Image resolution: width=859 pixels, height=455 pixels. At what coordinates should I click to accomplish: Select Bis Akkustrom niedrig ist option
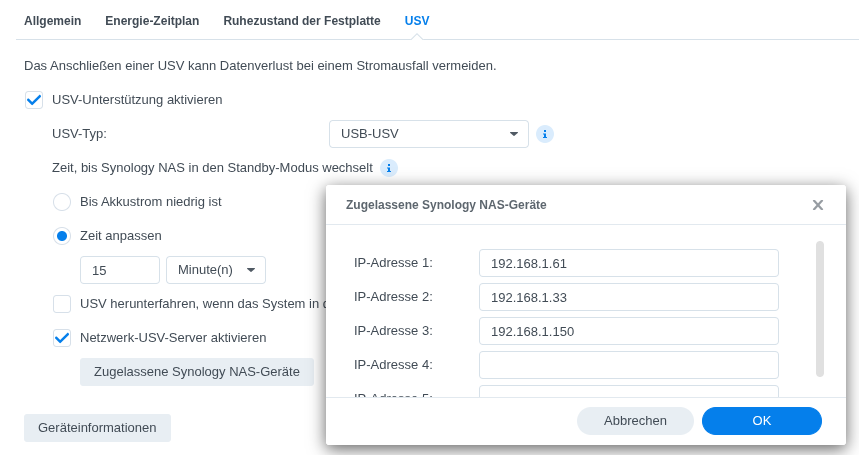(x=62, y=202)
